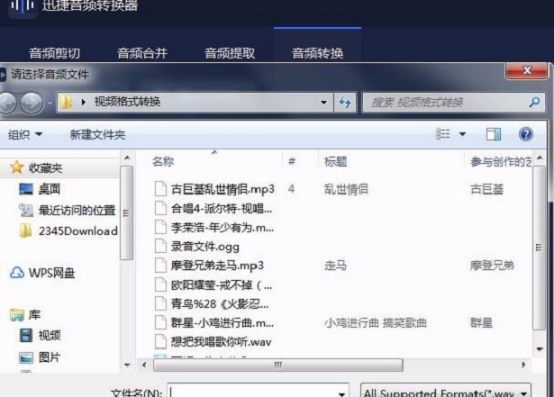Screen dimensions: 554x397
Task: Open WPS网盘 in the sidebar
Action: (52, 273)
